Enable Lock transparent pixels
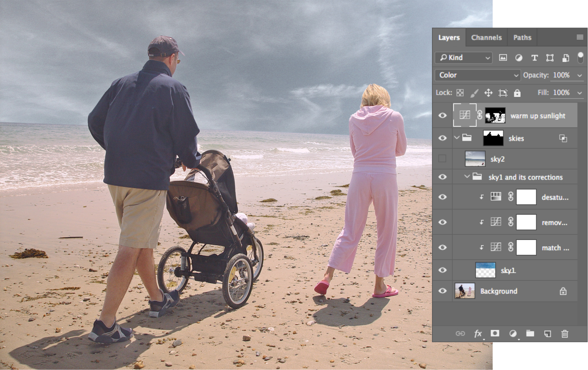This screenshot has width=588, height=370. tap(460, 93)
